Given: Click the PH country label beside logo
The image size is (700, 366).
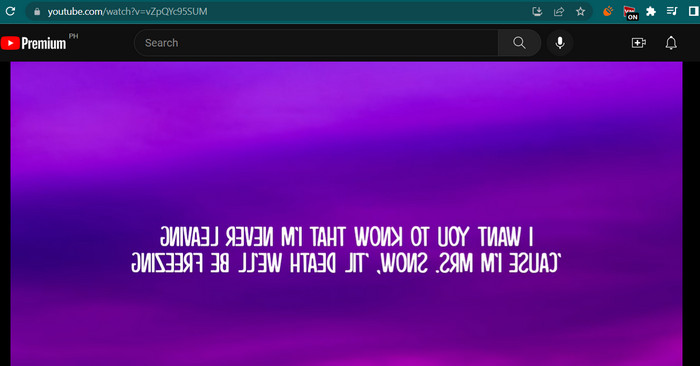Looking at the screenshot, I should [74, 36].
